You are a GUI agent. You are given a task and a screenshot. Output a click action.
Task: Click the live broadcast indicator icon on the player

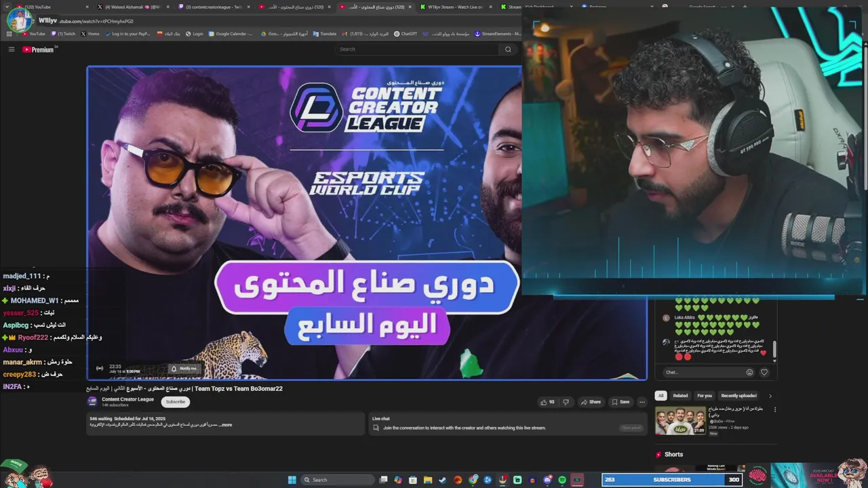[x=100, y=369]
